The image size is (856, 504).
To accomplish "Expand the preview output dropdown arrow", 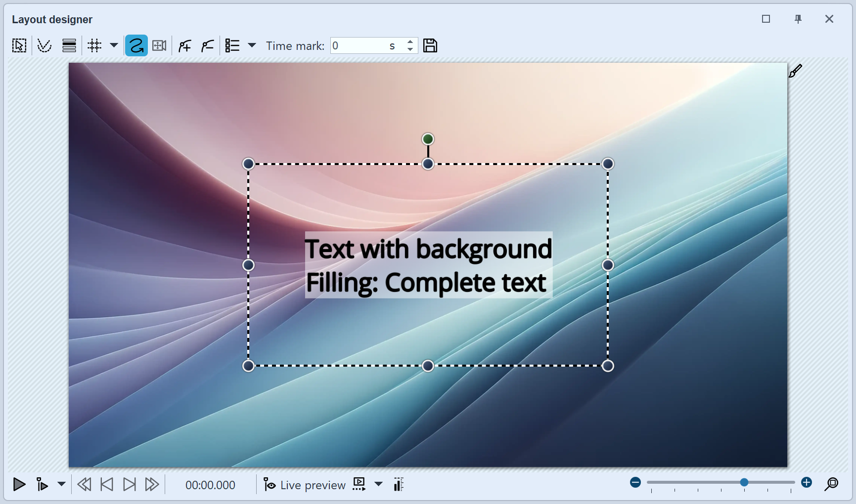I will pos(378,485).
